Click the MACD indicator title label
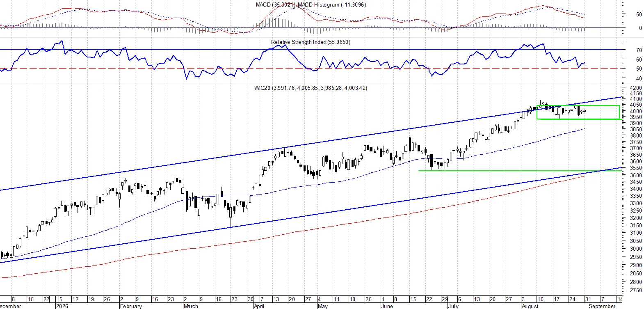Screen dimensions: 644x309 tap(311, 5)
